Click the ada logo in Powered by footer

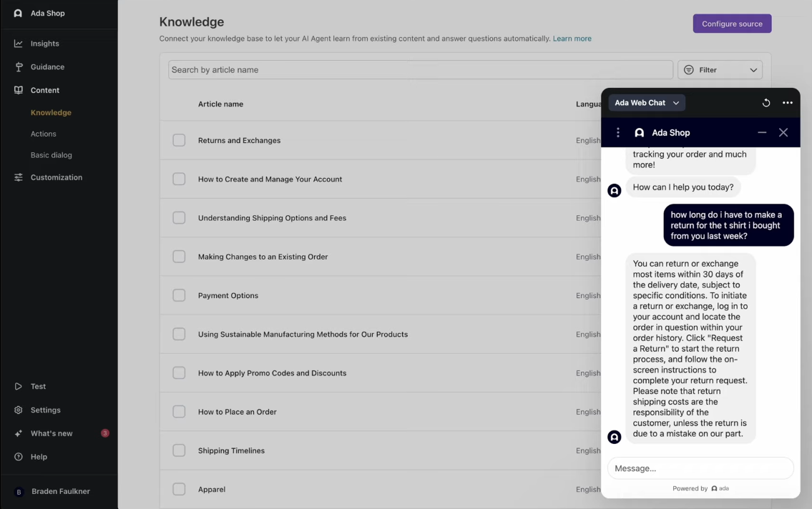720,488
